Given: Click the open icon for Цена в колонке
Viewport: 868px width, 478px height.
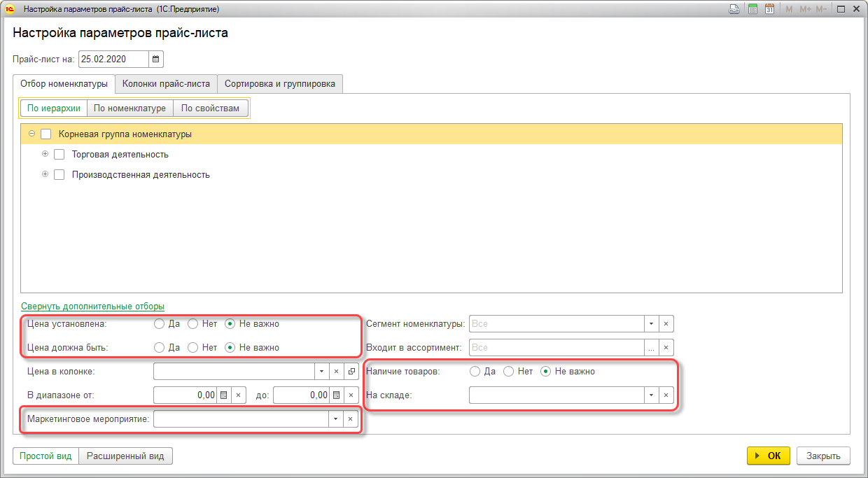Looking at the screenshot, I should click(x=351, y=372).
